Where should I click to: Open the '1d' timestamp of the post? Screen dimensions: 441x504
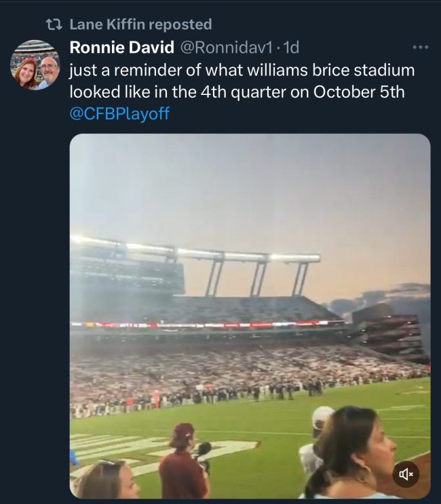(292, 47)
